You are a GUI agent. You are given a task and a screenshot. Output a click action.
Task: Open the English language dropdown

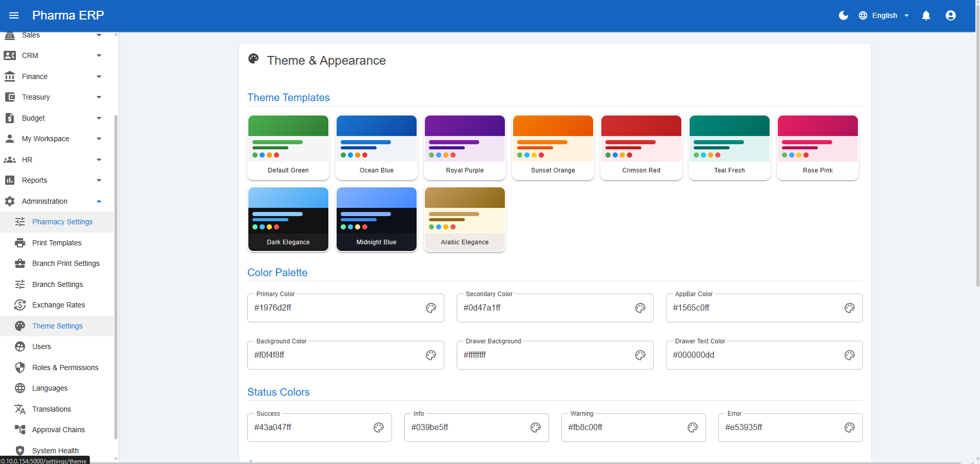[884, 15]
